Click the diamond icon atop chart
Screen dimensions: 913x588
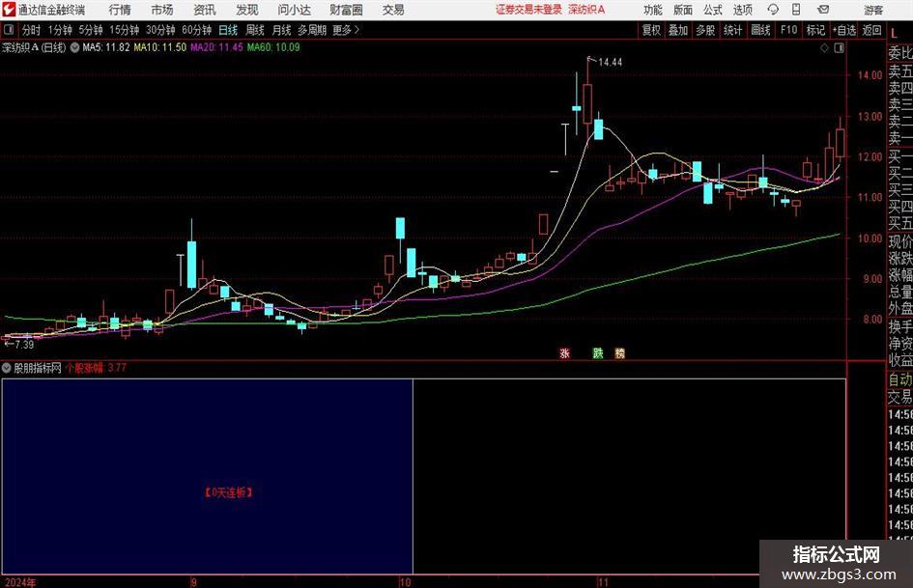824,48
